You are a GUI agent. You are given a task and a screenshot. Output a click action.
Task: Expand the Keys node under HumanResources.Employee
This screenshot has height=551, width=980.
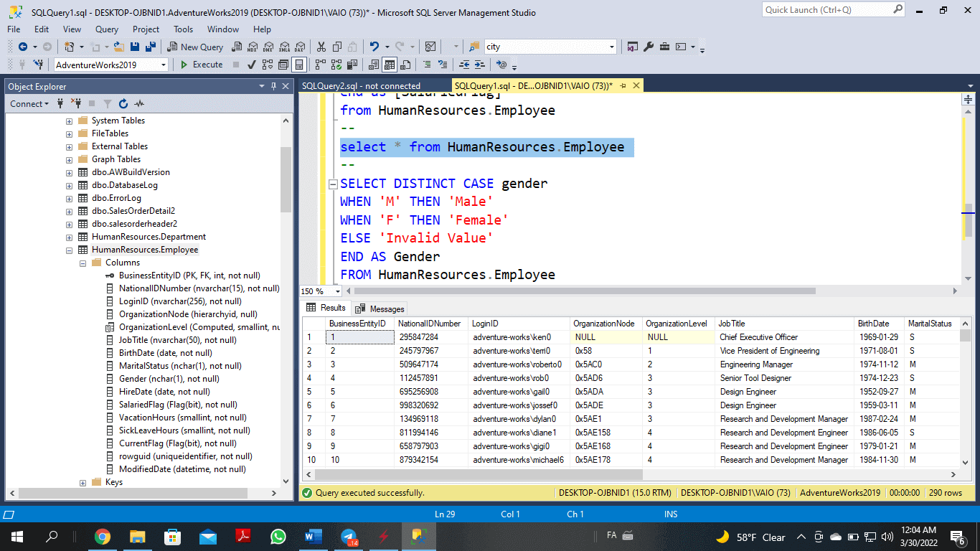point(83,482)
